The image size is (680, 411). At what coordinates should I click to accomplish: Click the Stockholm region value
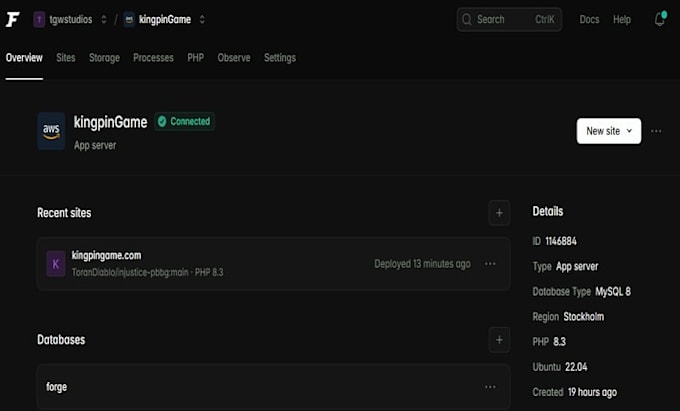tap(583, 316)
